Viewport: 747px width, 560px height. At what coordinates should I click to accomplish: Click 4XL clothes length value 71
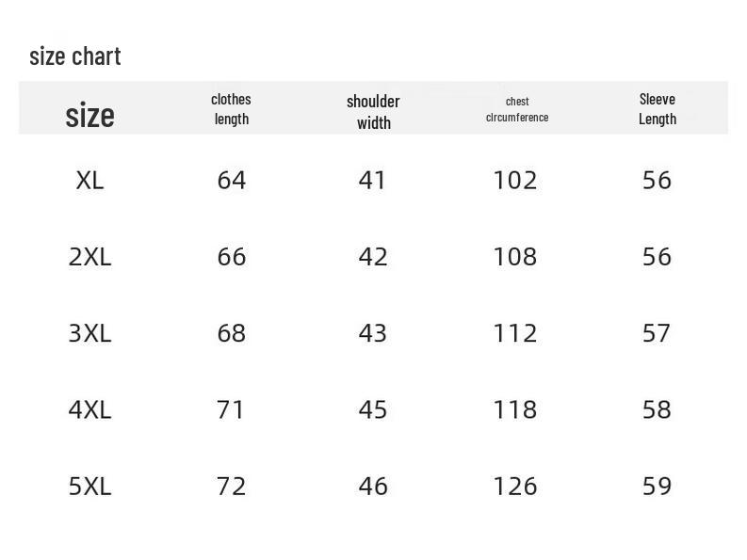pos(231,409)
